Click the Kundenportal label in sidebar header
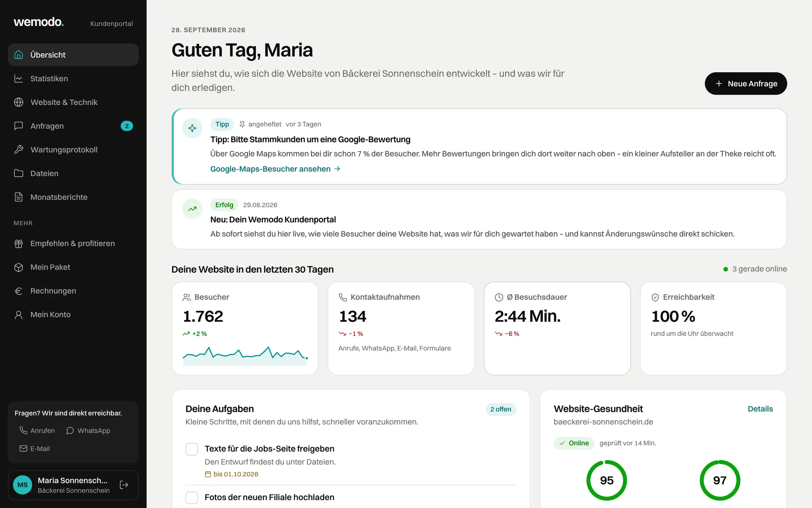The image size is (812, 508). [111, 24]
